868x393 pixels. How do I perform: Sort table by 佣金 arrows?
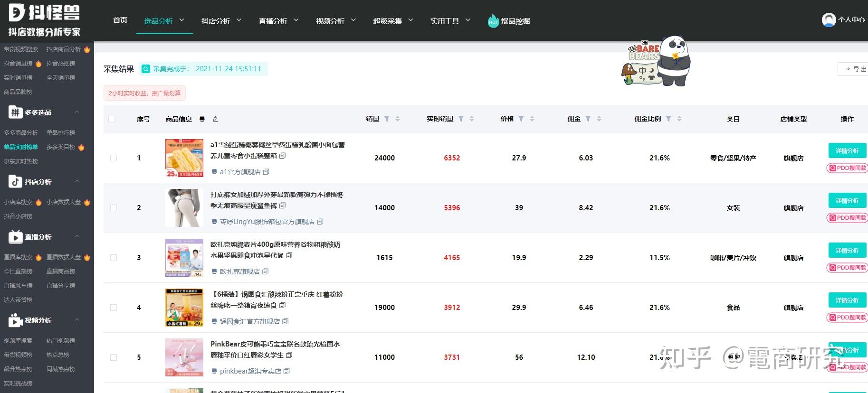599,119
